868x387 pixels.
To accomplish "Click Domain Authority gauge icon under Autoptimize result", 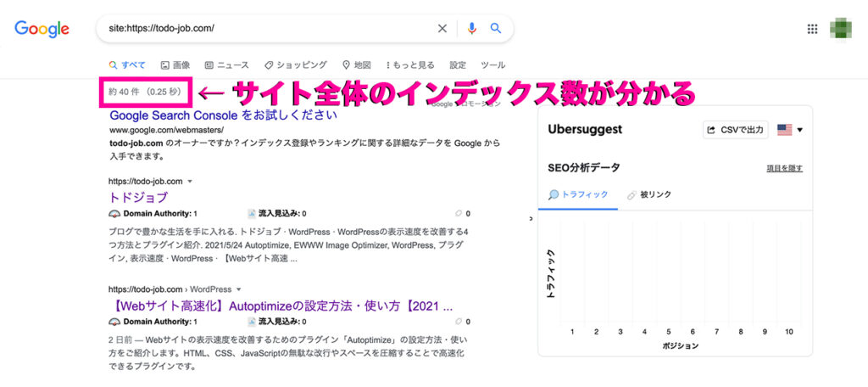I will pyautogui.click(x=114, y=322).
